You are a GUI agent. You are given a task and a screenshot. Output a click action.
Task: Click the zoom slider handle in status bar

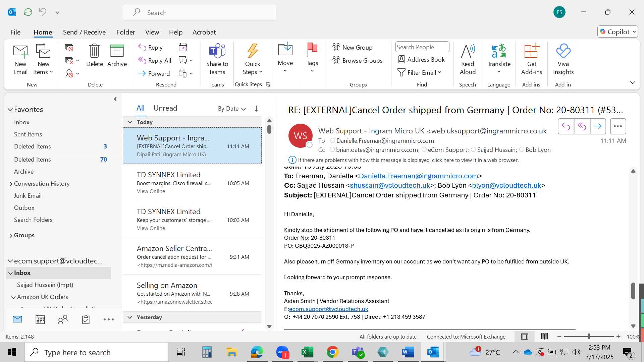(x=589, y=337)
